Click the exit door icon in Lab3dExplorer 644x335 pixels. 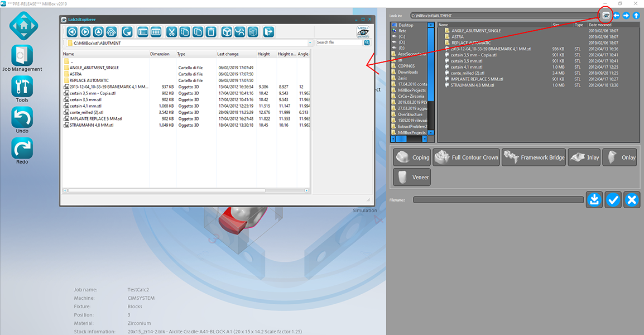click(268, 32)
